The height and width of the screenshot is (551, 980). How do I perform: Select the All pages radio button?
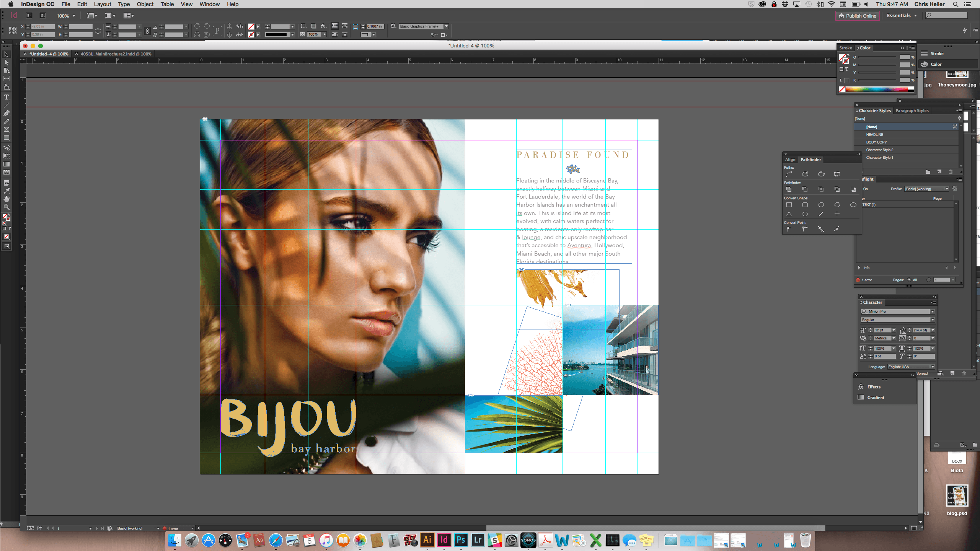[909, 280]
